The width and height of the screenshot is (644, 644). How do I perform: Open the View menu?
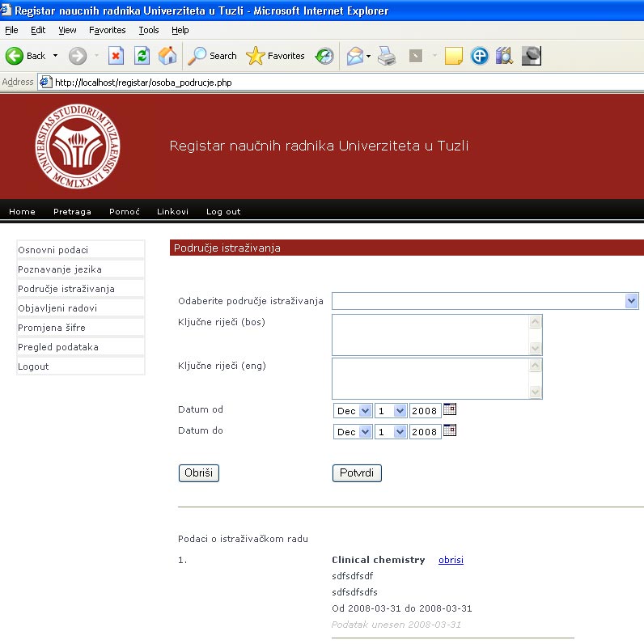pos(67,30)
